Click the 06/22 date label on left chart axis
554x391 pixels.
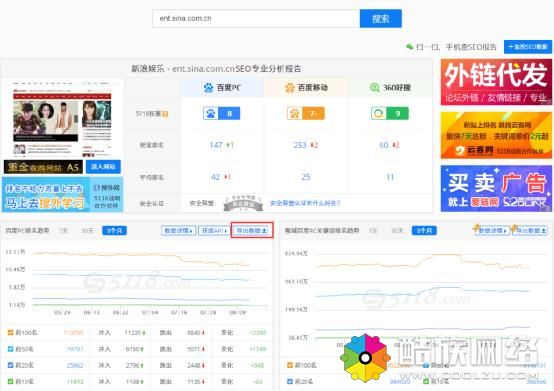point(120,313)
